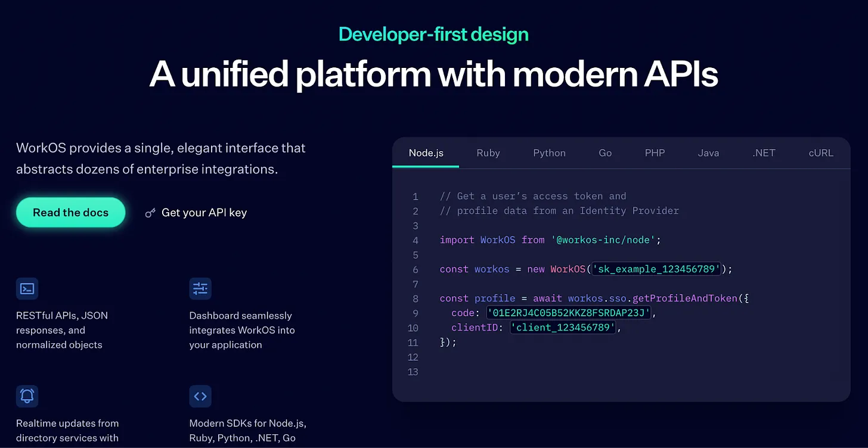Click the comment on code line 1
Image resolution: width=868 pixels, height=448 pixels.
pos(533,196)
